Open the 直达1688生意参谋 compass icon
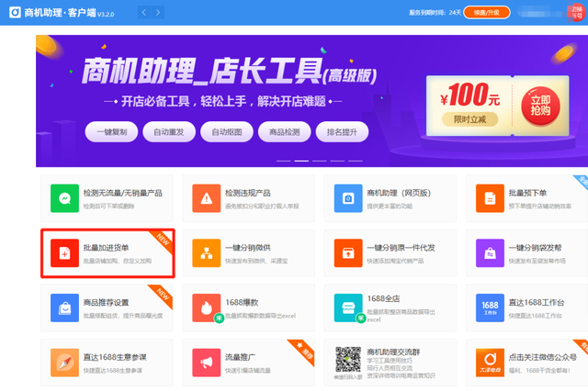The width and height of the screenshot is (588, 391). (65, 363)
